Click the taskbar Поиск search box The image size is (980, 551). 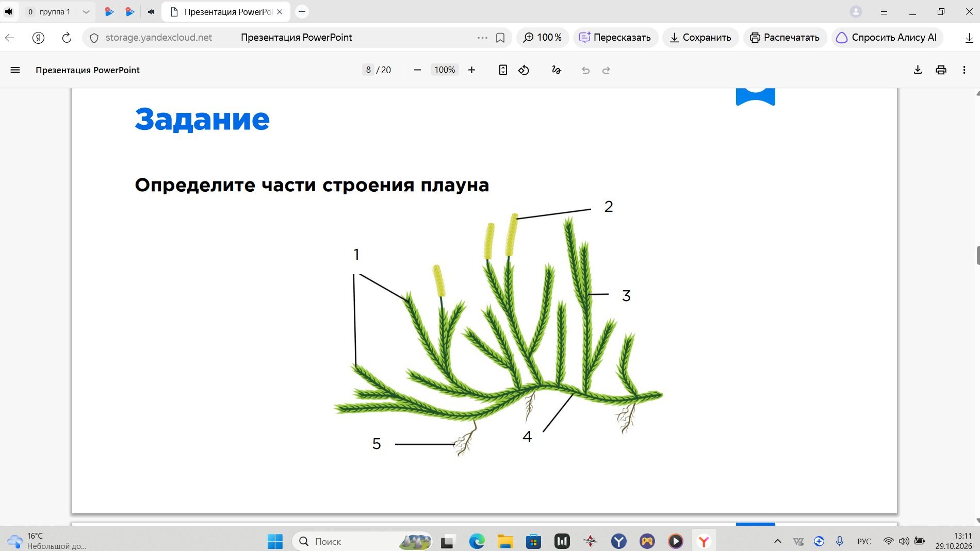click(x=362, y=541)
